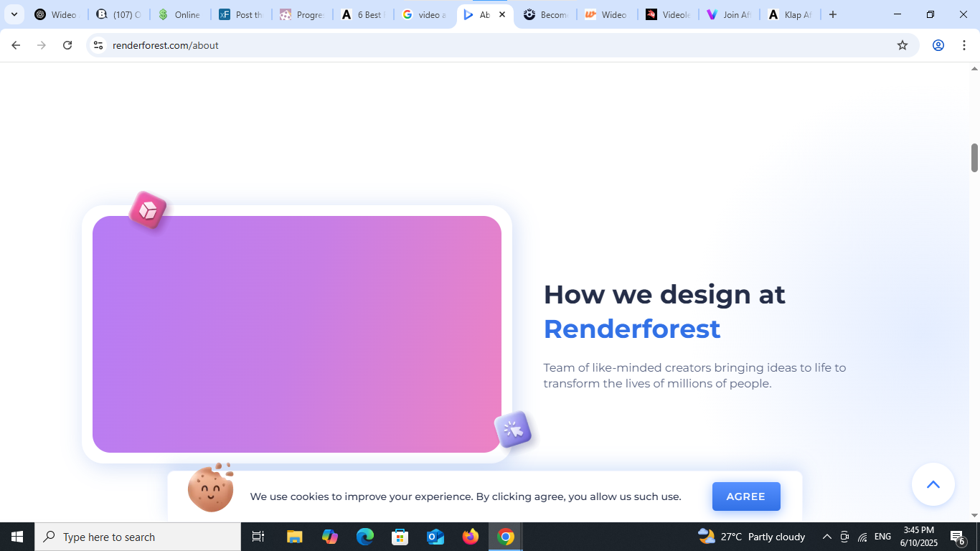Click the scrollbar up arrow
This screenshot has width=980, height=551.
click(974, 68)
